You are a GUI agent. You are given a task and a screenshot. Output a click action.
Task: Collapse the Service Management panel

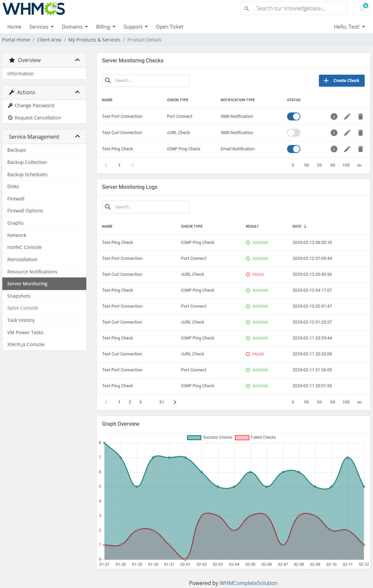click(77, 136)
